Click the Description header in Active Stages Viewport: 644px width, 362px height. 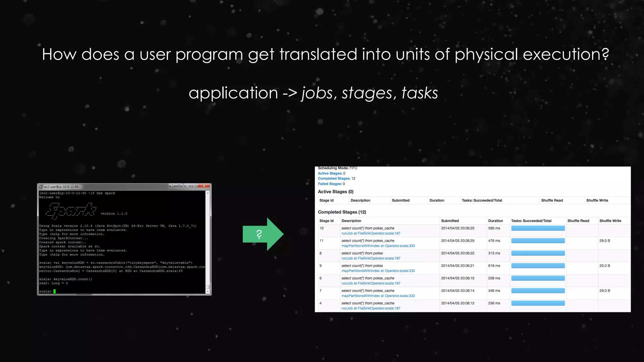[360, 200]
